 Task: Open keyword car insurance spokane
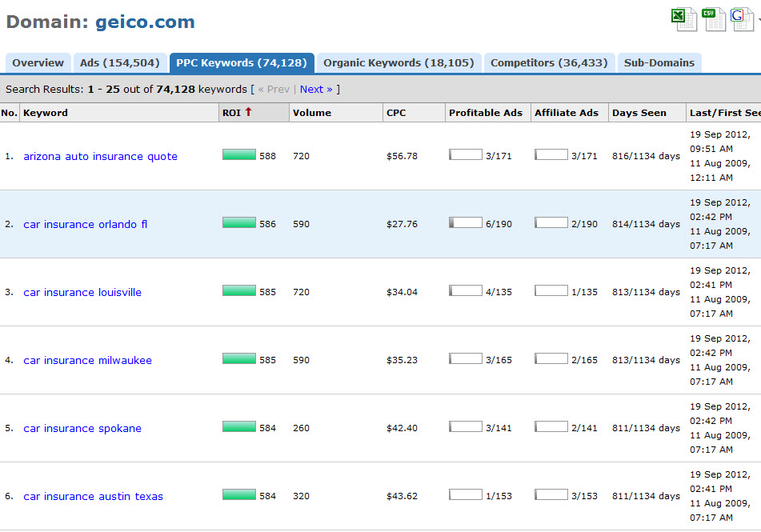(82, 428)
